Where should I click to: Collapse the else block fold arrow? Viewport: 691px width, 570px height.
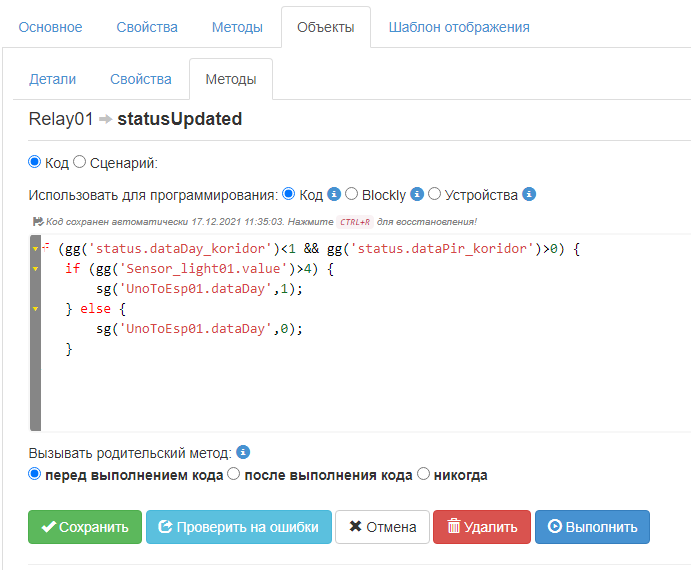[36, 308]
